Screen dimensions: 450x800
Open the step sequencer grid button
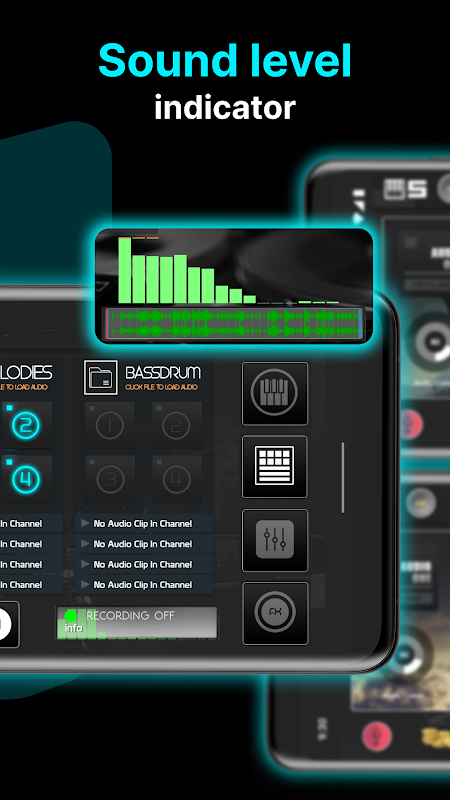[274, 466]
